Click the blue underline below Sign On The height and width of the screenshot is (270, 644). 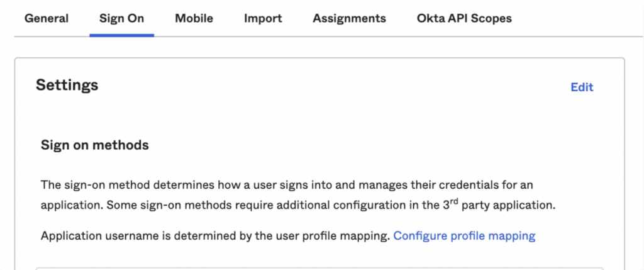tap(121, 35)
